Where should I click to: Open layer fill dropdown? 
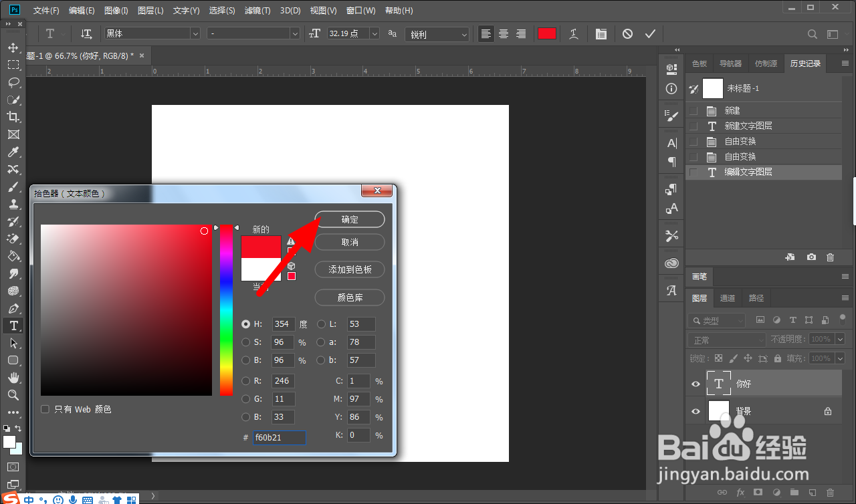pos(841,359)
